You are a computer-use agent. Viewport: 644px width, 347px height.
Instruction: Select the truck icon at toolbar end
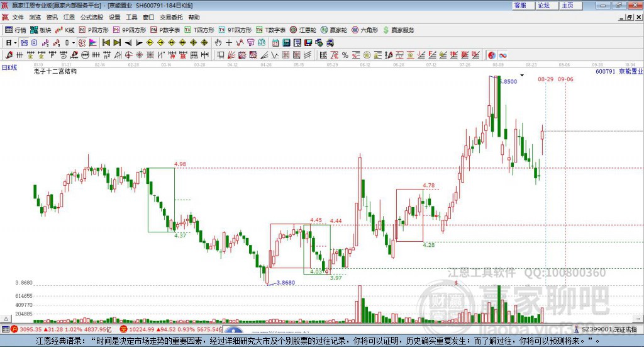point(330,43)
